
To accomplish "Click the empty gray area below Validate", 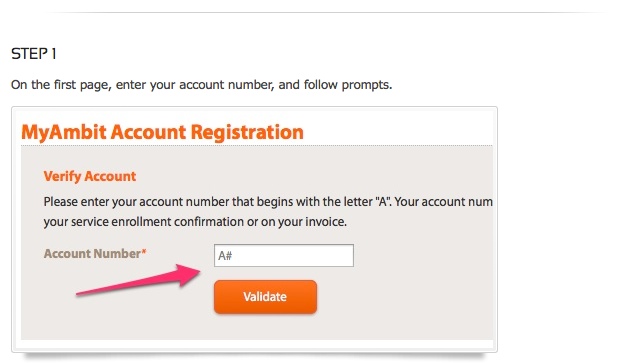I will pyautogui.click(x=266, y=328).
